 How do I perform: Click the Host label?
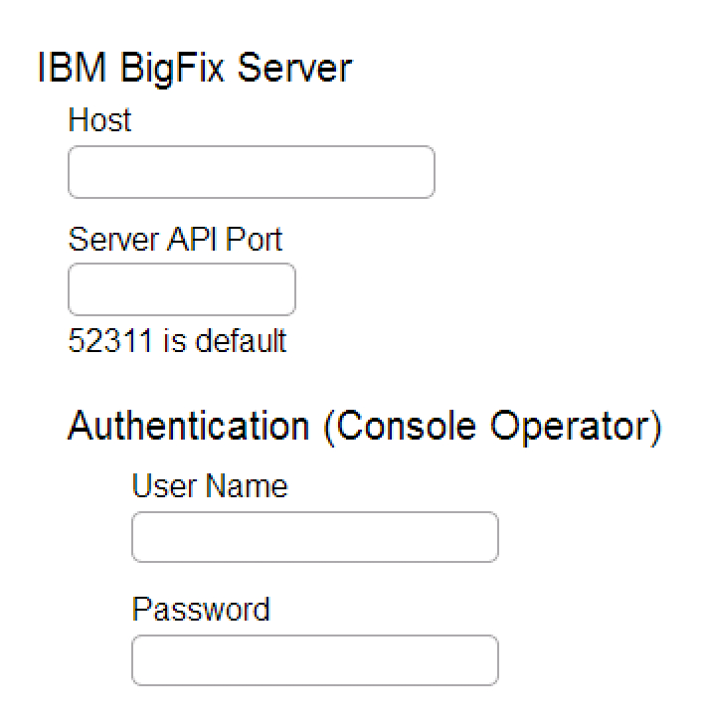click(x=99, y=120)
